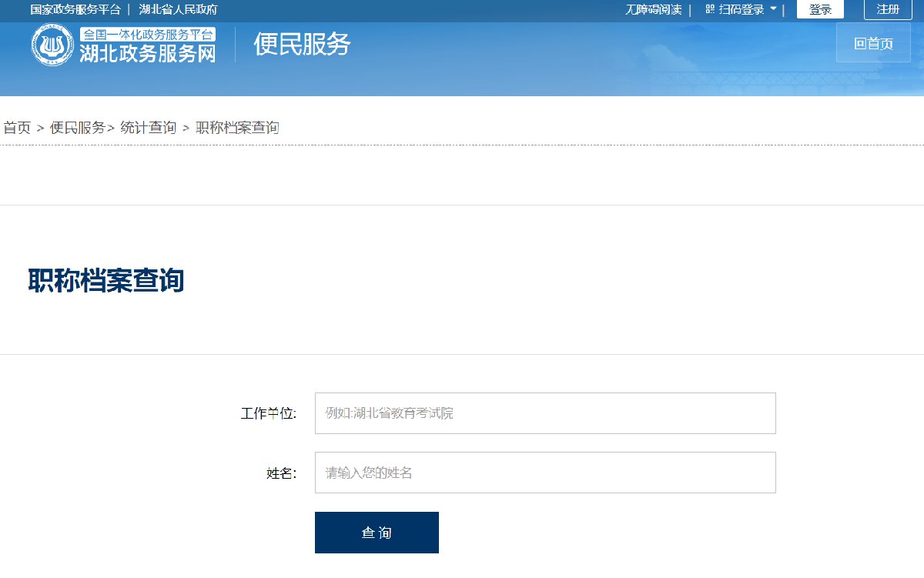The image size is (924, 578).
Task: Select the 便民服务 header title
Action: tap(302, 45)
